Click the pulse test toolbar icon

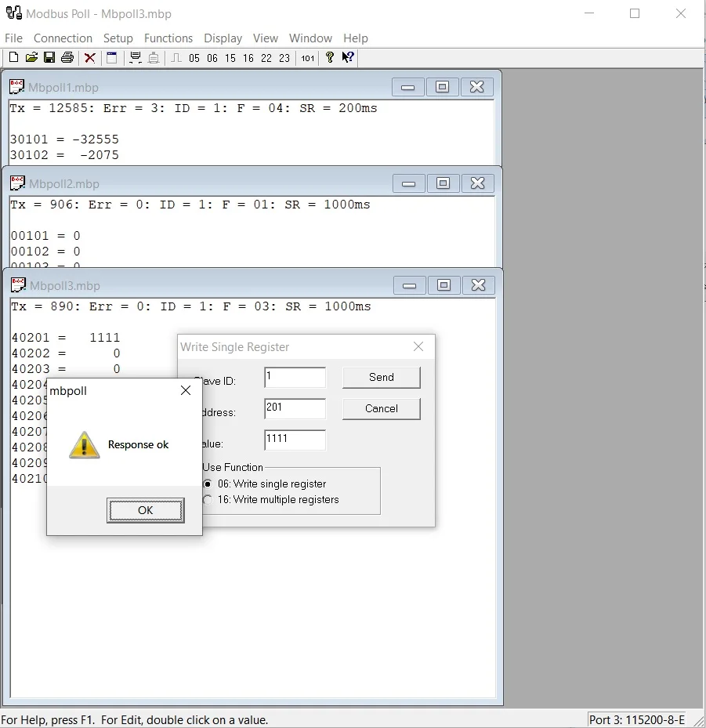pos(176,57)
